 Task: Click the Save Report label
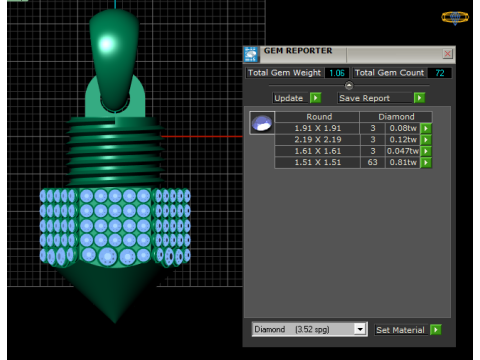click(x=364, y=98)
